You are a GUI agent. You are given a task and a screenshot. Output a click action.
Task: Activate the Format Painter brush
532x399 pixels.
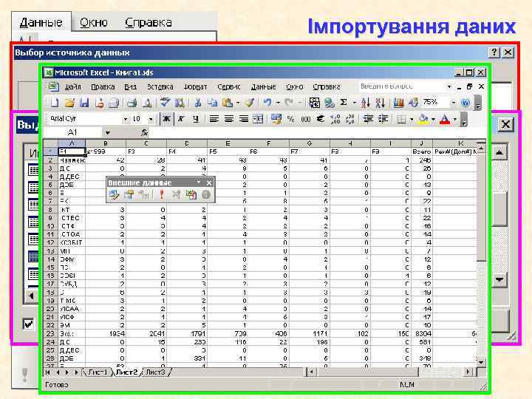pos(250,103)
